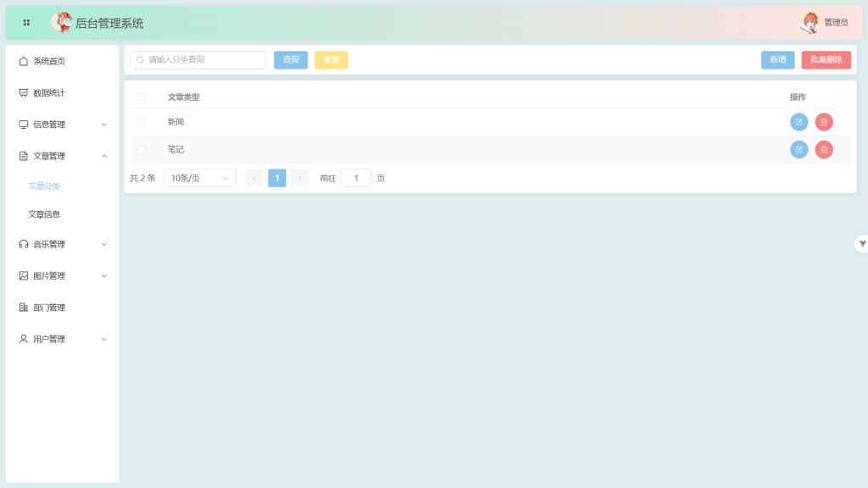Screen dimensions: 868x488
Task: Click the edit icon for 新闻 row
Action: coord(798,122)
